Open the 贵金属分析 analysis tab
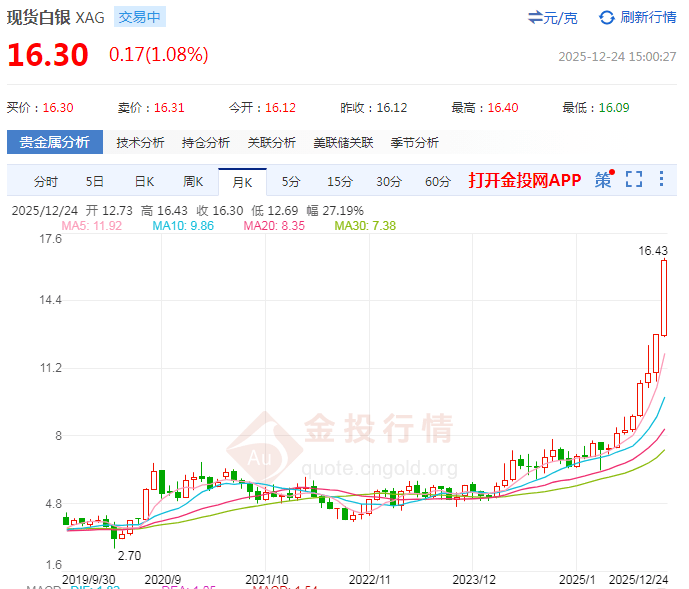The image size is (689, 589). [x=55, y=142]
